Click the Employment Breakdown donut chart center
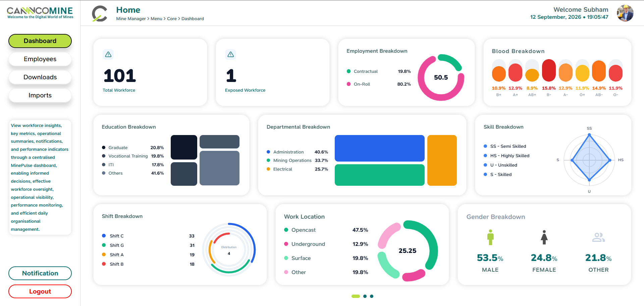 click(x=441, y=78)
